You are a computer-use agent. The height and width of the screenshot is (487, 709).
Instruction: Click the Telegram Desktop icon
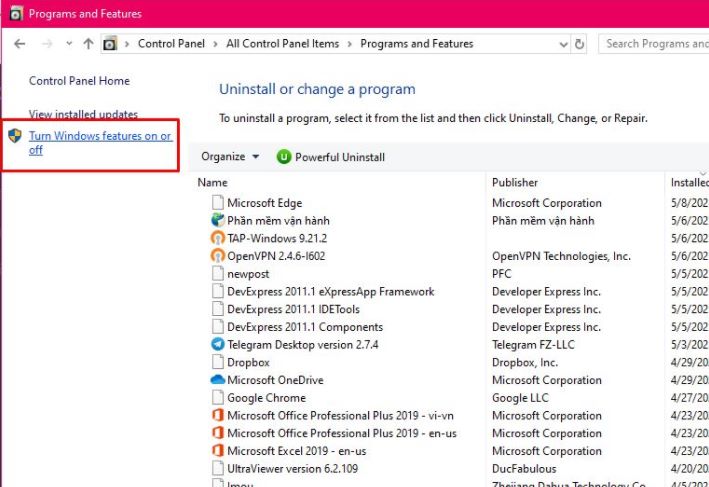[217, 344]
